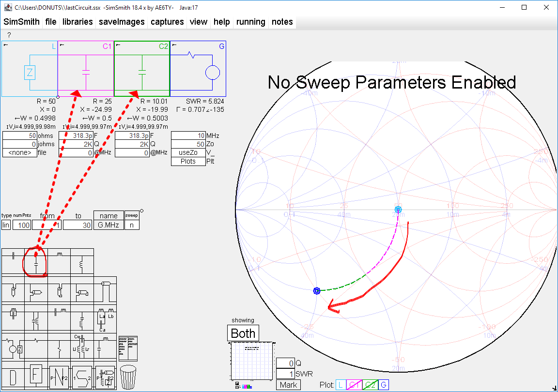Select the series capacitor component

(13, 262)
